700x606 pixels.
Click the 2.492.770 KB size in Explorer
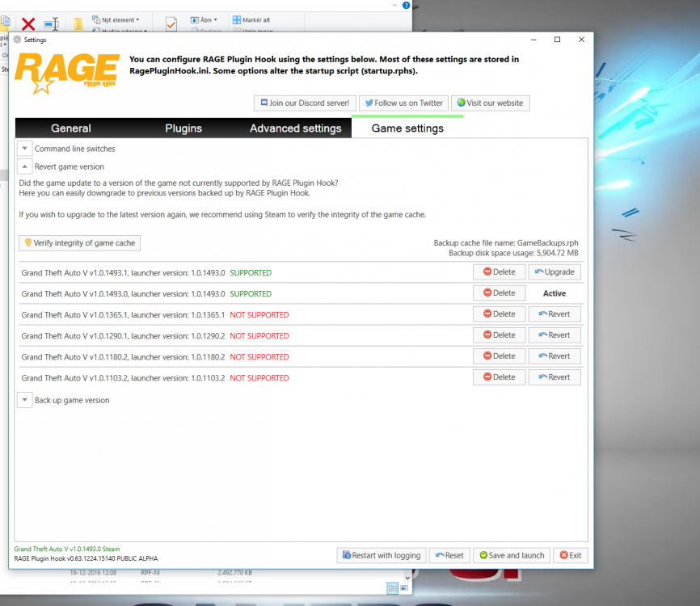[235, 573]
